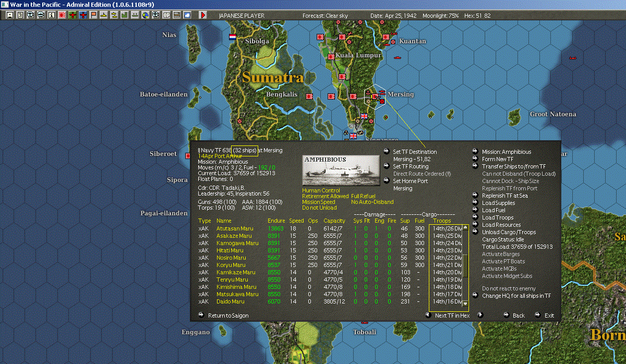Select Load Resources
This screenshot has width=626, height=364.
501,225
